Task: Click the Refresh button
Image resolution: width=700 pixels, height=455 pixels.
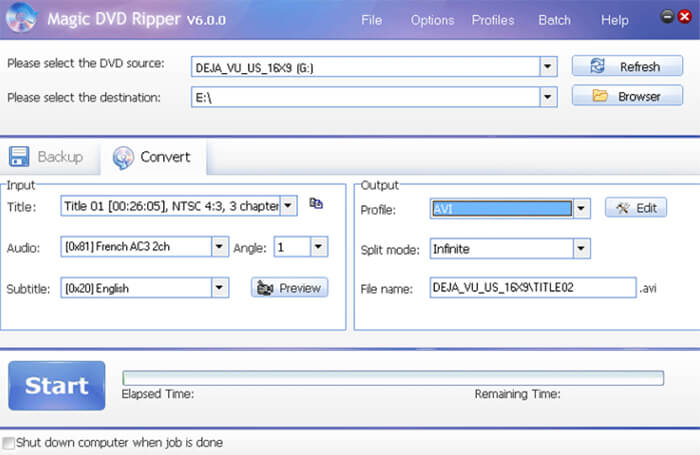Action: 627,67
